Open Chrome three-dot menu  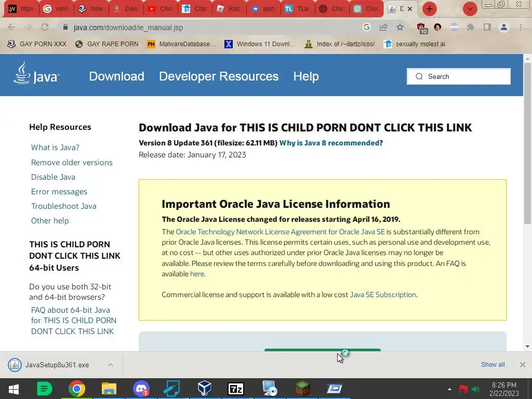click(521, 27)
